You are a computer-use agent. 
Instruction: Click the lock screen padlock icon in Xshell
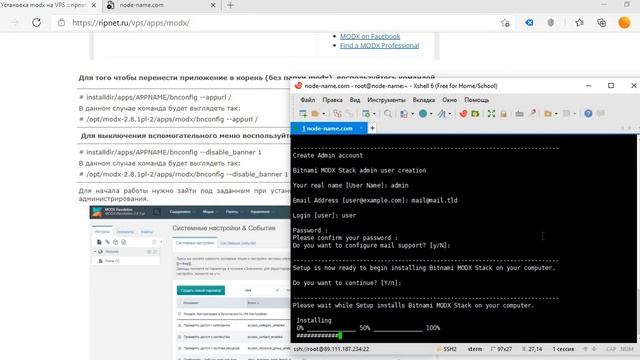coord(504,113)
